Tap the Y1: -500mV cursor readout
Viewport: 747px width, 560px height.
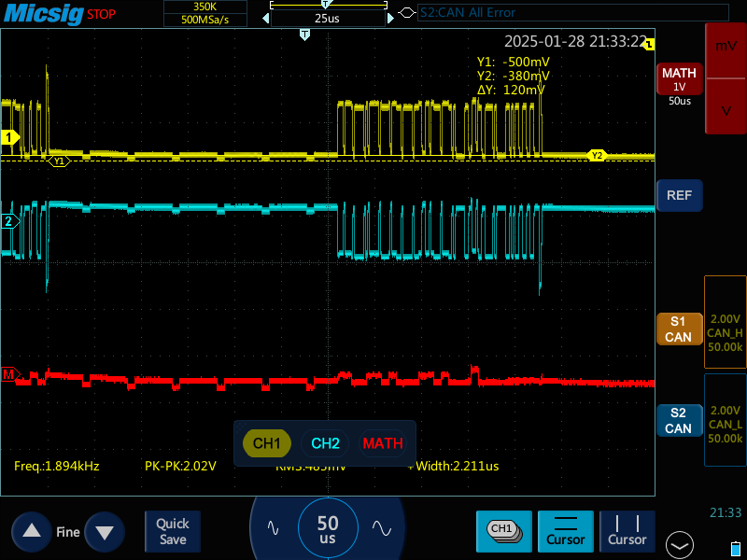[x=513, y=62]
